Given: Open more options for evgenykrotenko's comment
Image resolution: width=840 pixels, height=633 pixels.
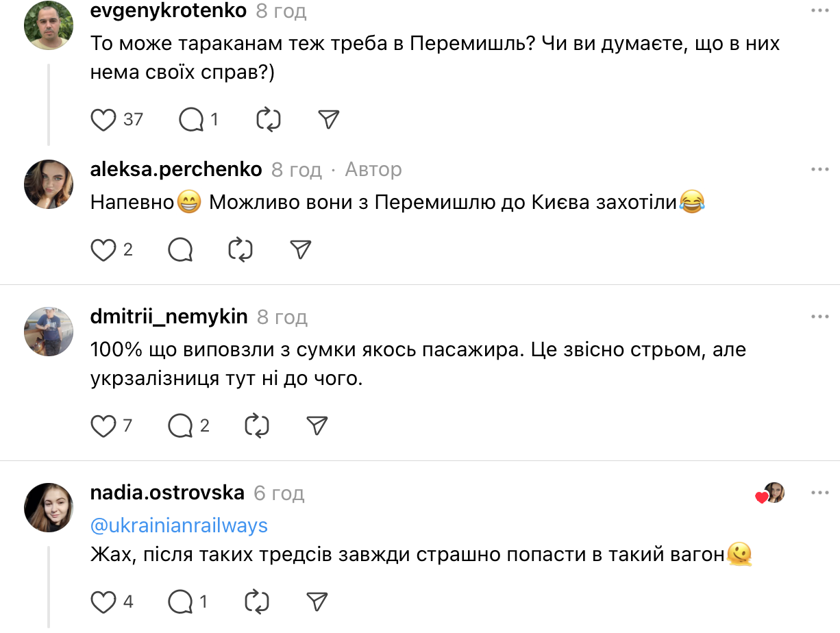Looking at the screenshot, I should click(x=819, y=12).
